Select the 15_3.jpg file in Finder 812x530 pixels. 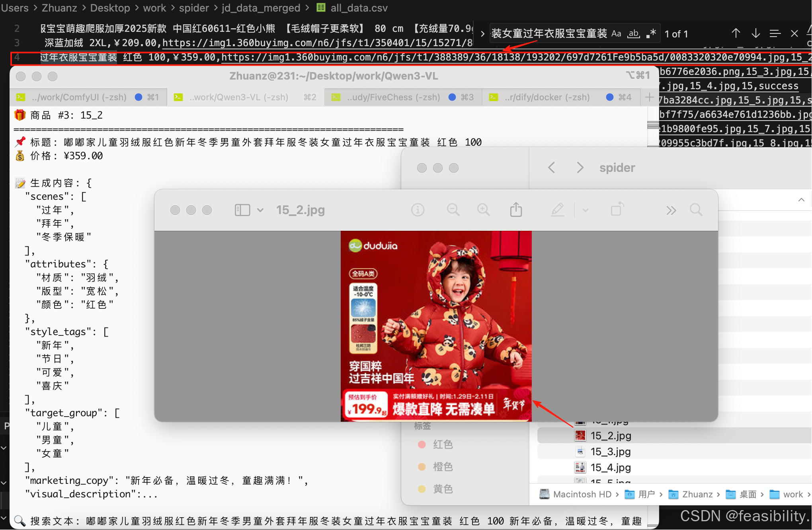pos(610,452)
